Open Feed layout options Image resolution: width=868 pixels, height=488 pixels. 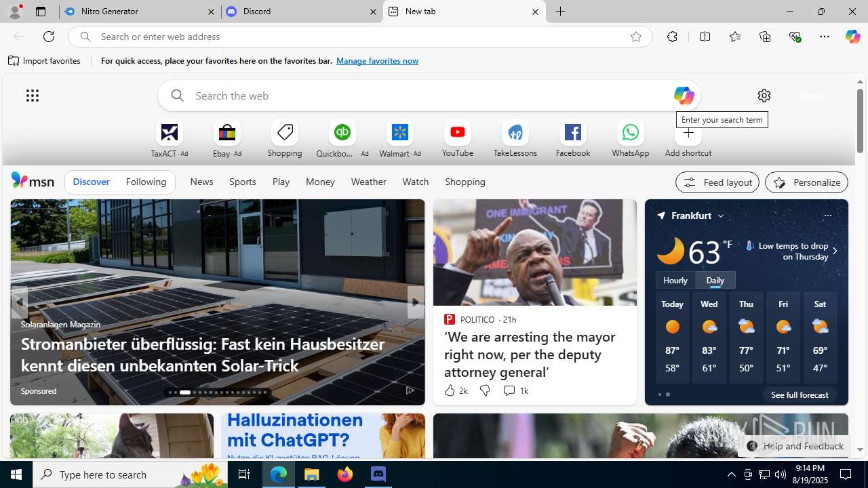tap(717, 182)
